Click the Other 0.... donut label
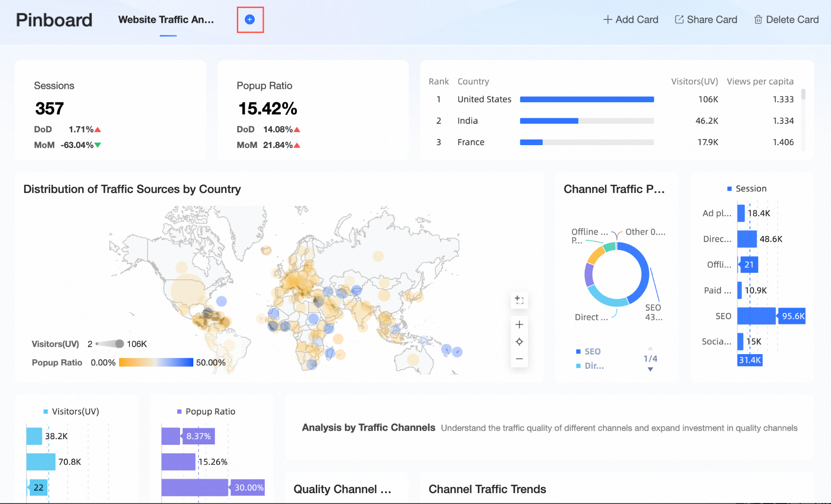The height and width of the screenshot is (504, 831). coord(645,232)
